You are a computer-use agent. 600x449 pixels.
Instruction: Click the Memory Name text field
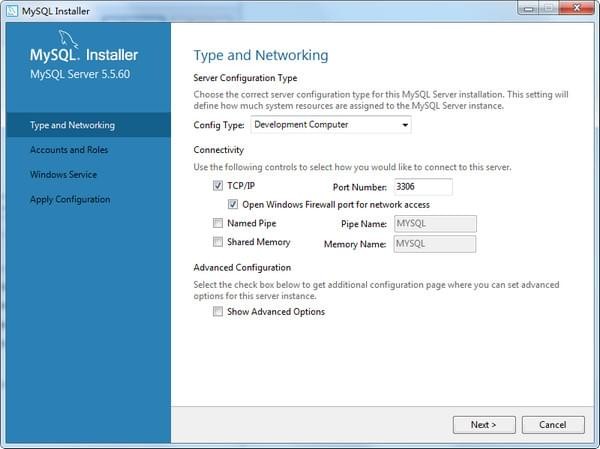tap(434, 243)
